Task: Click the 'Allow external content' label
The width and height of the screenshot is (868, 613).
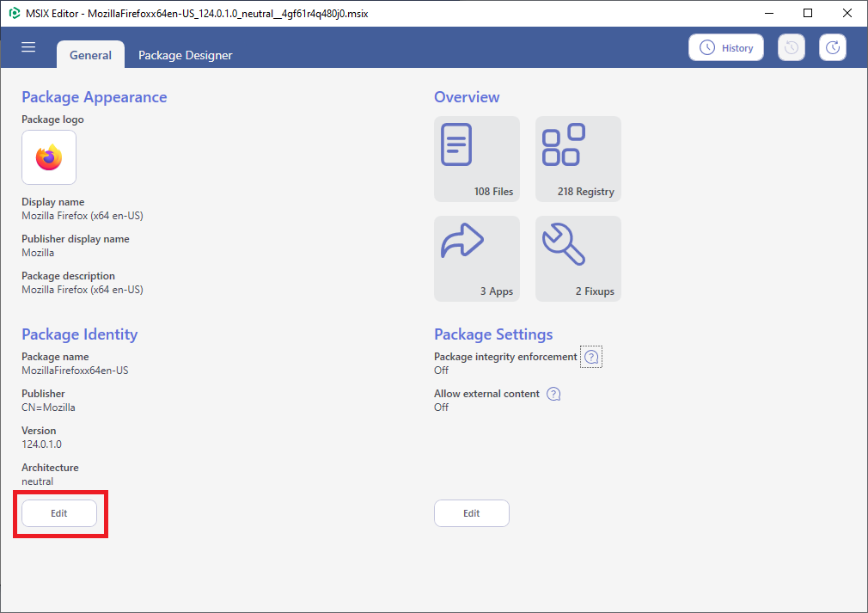Action: (486, 394)
